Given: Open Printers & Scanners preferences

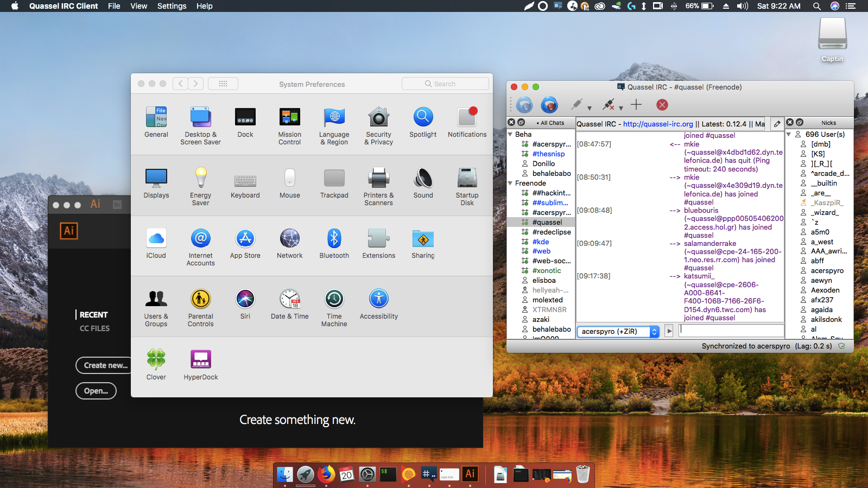Looking at the screenshot, I should tap(379, 187).
